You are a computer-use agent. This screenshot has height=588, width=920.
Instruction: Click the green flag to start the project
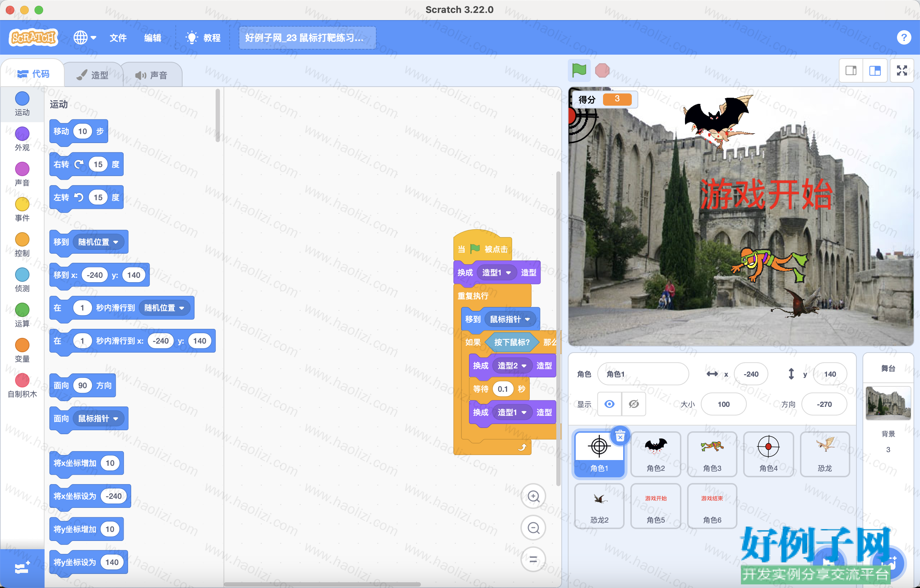[579, 70]
